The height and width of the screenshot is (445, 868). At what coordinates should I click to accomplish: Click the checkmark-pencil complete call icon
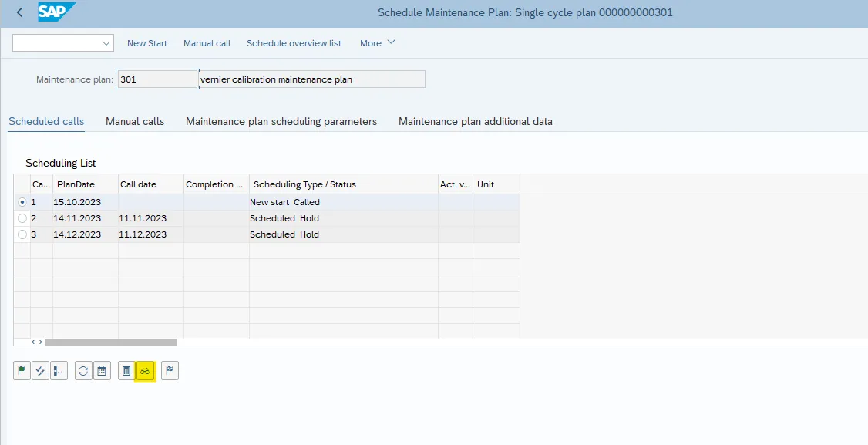click(40, 371)
